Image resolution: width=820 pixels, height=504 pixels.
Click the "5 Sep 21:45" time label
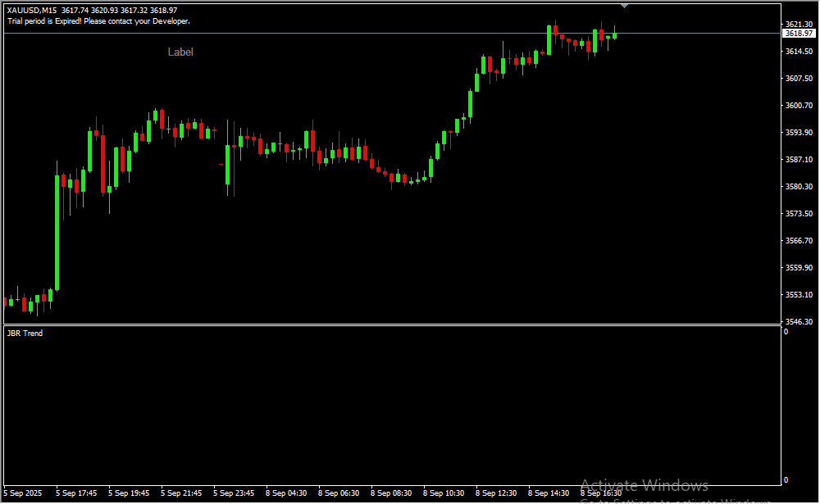coord(181,493)
